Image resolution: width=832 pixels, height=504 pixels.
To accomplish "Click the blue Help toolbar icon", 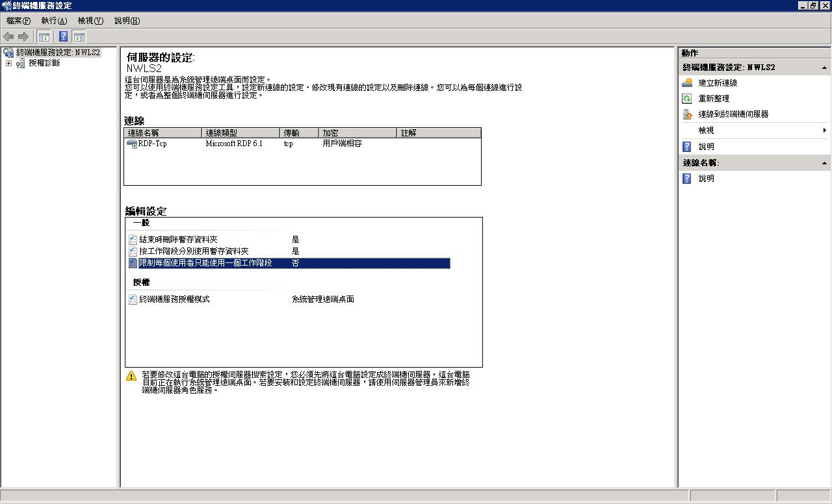I will click(x=63, y=37).
